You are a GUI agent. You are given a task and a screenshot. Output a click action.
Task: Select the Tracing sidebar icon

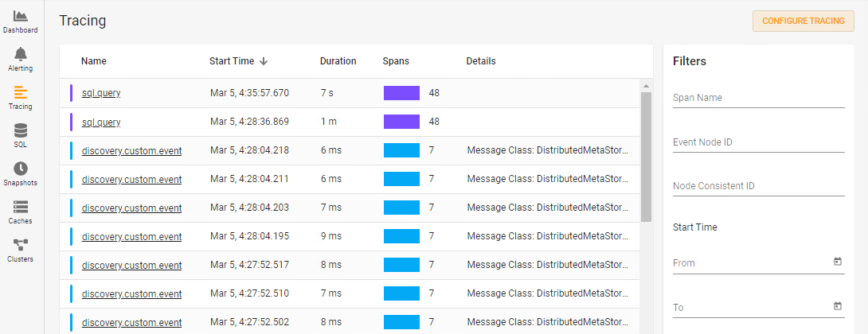tap(21, 92)
